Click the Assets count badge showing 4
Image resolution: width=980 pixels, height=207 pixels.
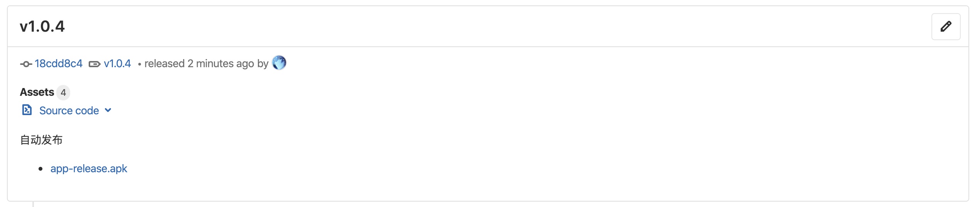pos(63,93)
